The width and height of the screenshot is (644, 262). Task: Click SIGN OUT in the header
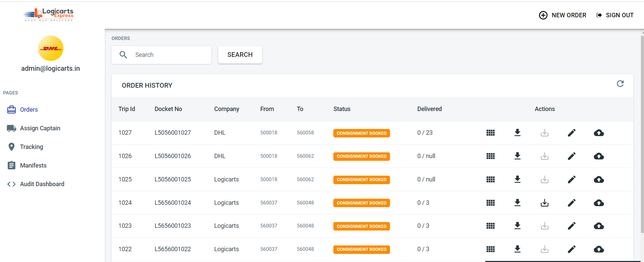(615, 15)
